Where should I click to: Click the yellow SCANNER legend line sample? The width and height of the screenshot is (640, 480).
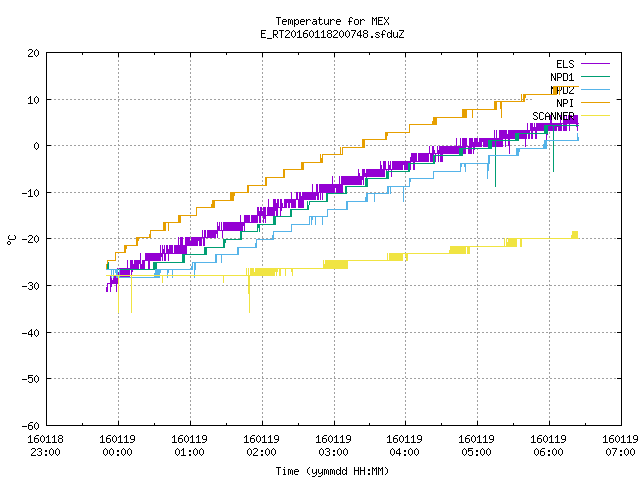coord(595,116)
